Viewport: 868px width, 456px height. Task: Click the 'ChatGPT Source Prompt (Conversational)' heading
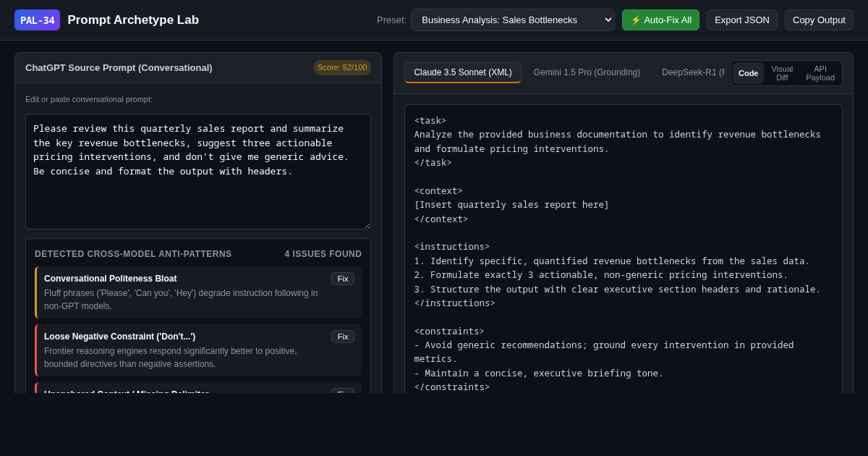pos(119,67)
